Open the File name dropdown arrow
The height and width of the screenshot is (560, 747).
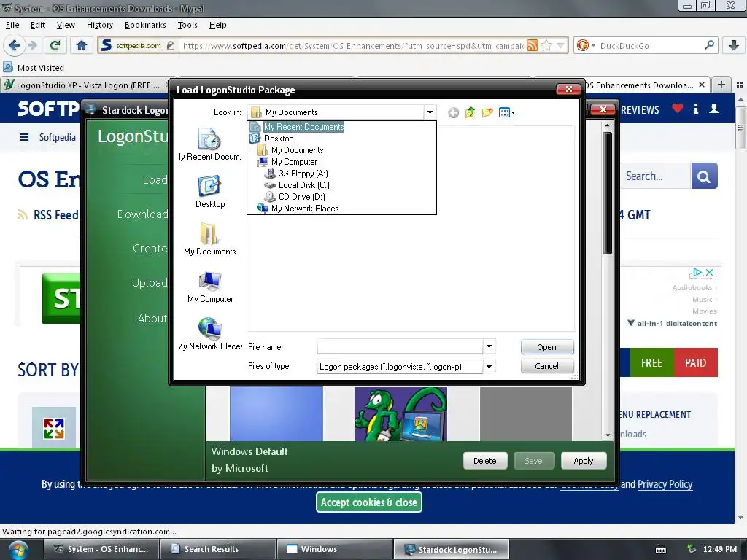[489, 346]
